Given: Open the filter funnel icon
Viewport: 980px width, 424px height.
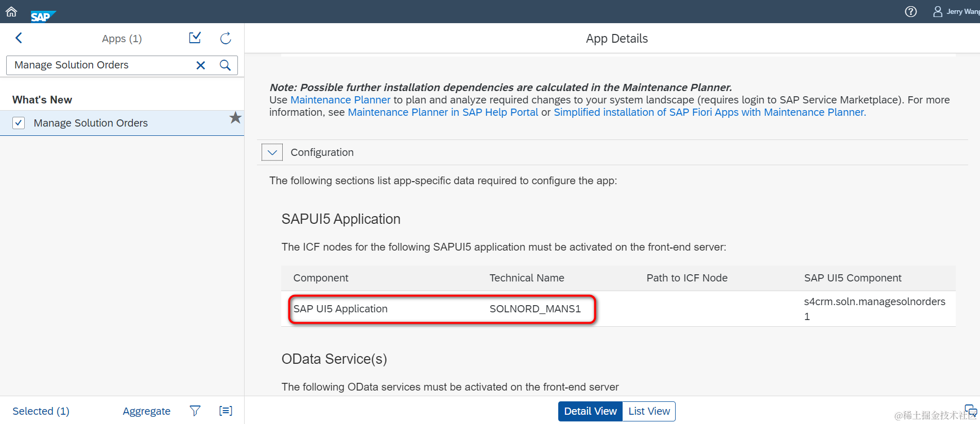Looking at the screenshot, I should (195, 411).
